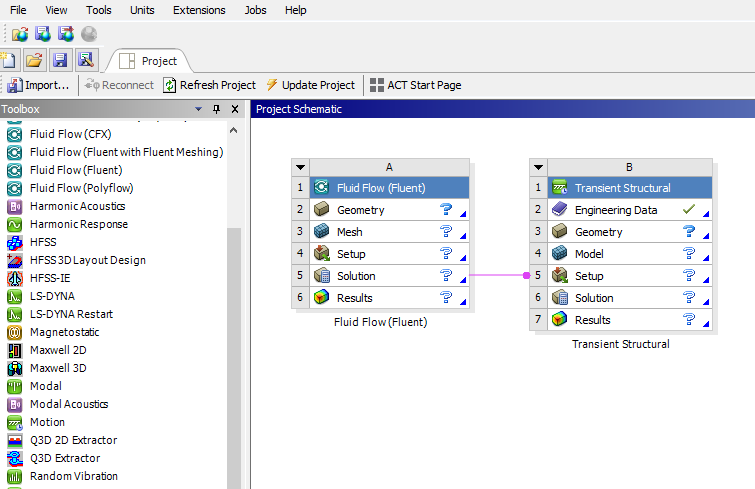Select the Q3D Extractor icon
This screenshot has width=755, height=489.
point(14,458)
